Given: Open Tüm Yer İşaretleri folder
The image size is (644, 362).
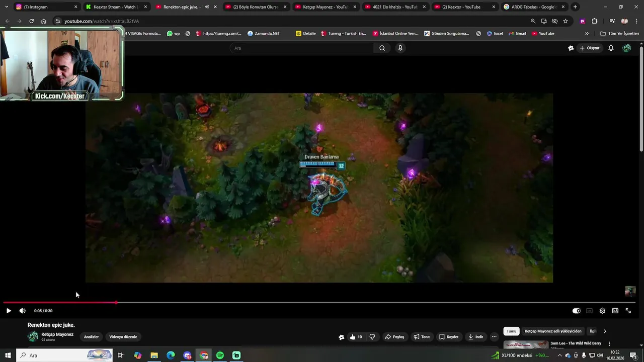Looking at the screenshot, I should click(x=619, y=34).
